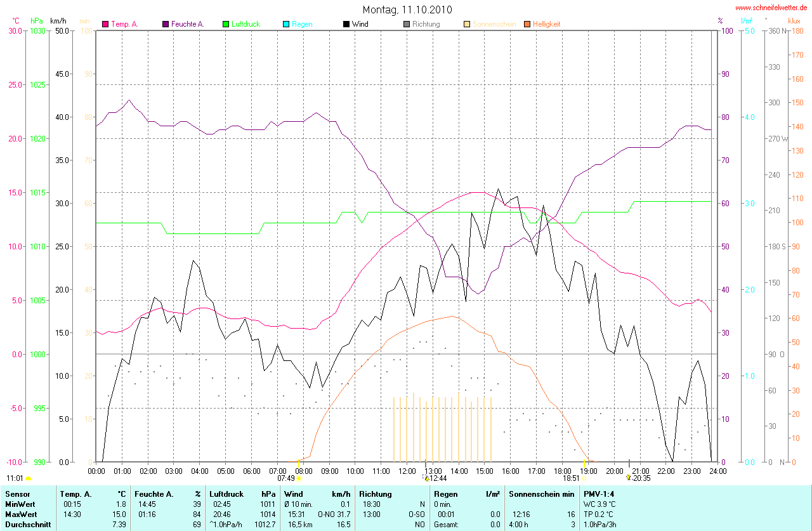Select the Helligkeit legend label
This screenshot has height=531, width=812.
tap(546, 24)
